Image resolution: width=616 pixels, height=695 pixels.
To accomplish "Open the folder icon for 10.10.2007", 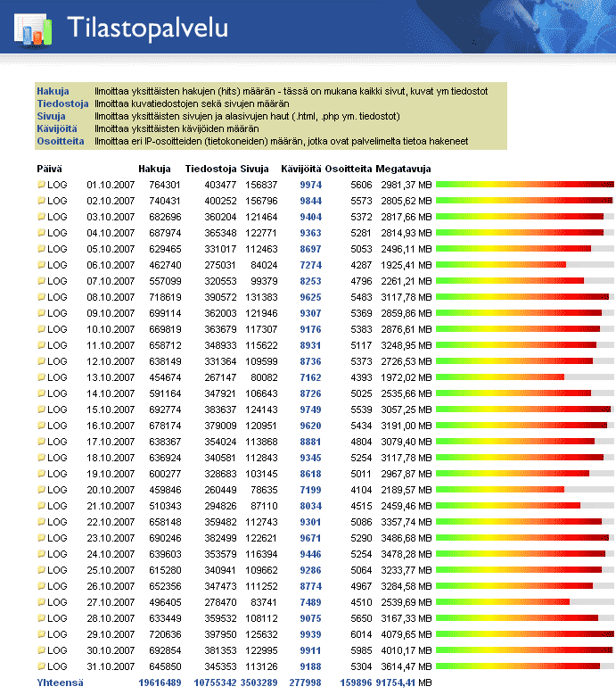I will (x=42, y=329).
